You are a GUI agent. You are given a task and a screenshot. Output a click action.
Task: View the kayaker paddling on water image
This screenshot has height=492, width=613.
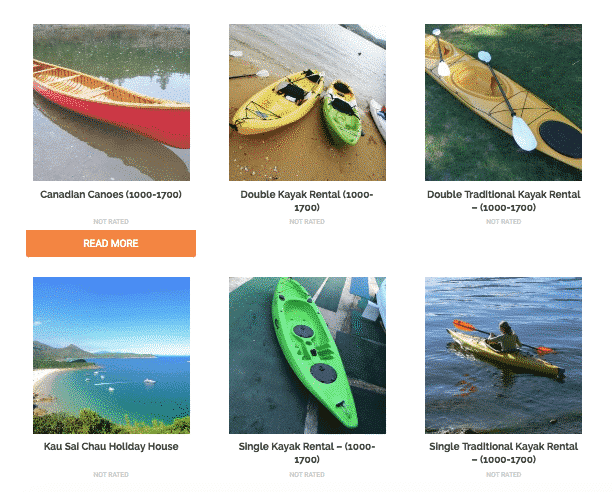504,356
